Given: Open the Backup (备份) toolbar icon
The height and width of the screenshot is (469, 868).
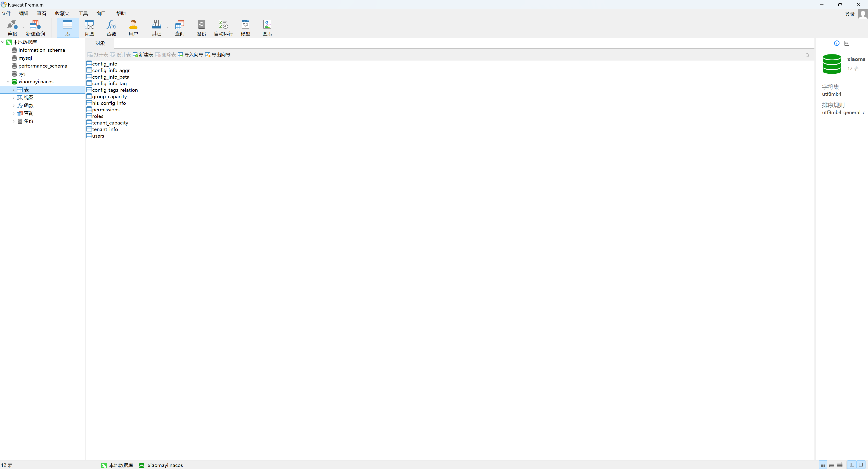Looking at the screenshot, I should 201,28.
